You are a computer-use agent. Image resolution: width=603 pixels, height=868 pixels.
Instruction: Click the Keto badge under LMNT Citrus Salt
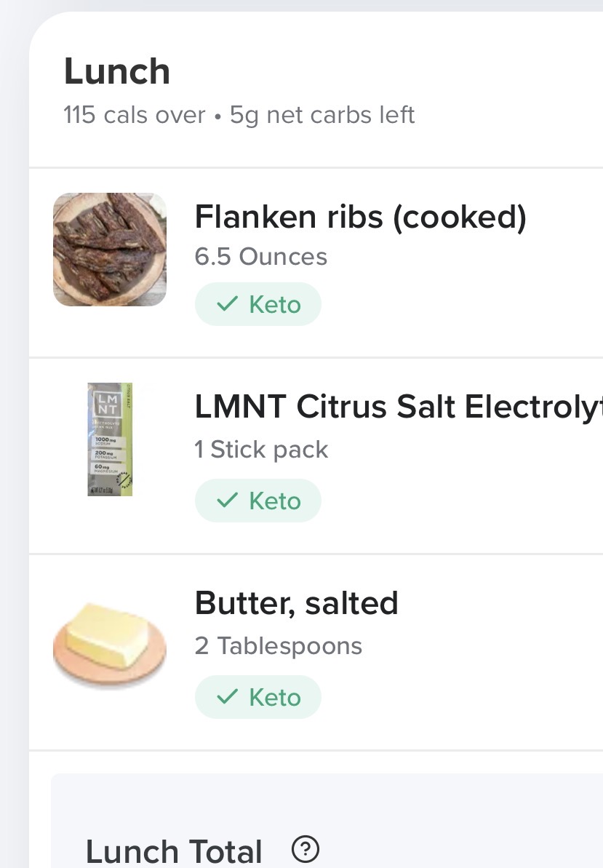pyautogui.click(x=258, y=501)
